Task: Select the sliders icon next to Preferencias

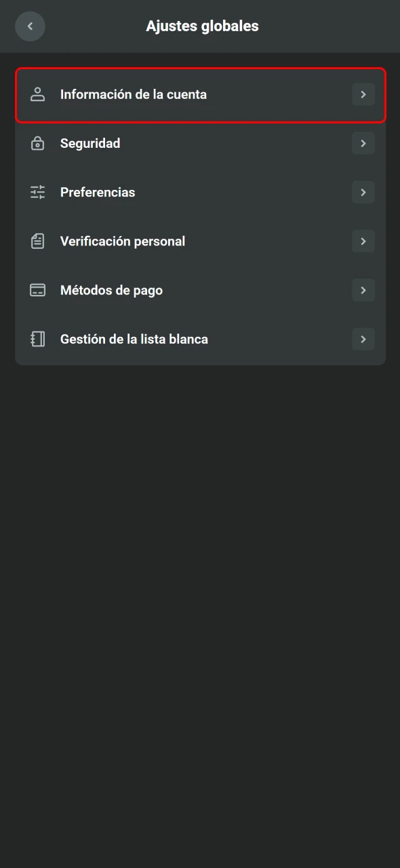Action: click(x=37, y=192)
